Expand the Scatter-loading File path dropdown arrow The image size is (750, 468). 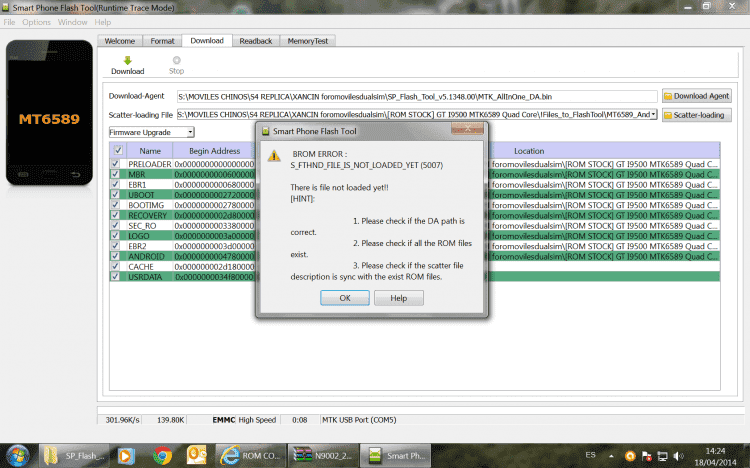click(653, 114)
